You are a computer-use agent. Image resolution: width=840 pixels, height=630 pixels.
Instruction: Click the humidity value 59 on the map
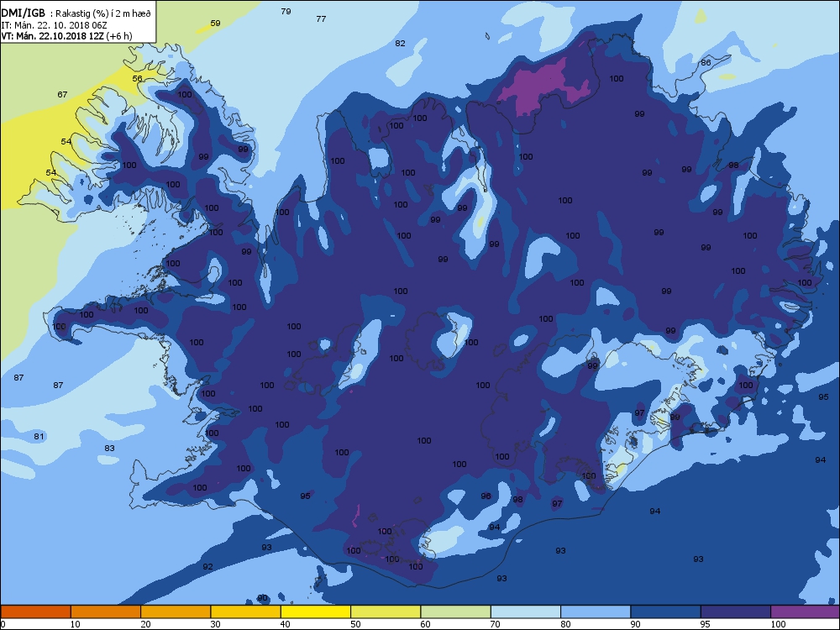(215, 23)
